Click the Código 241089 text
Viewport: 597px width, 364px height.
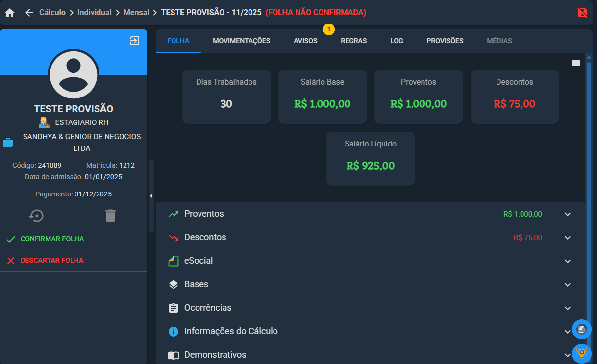(37, 165)
